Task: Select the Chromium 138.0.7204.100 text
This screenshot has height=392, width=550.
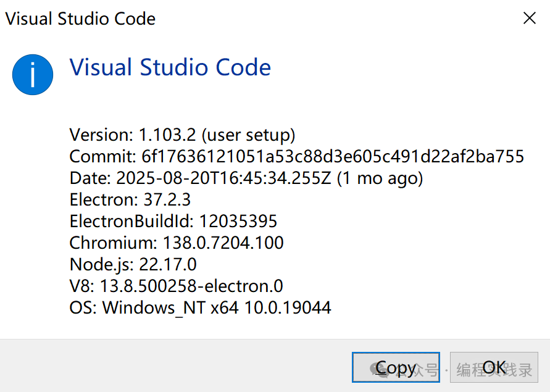Action: [176, 243]
